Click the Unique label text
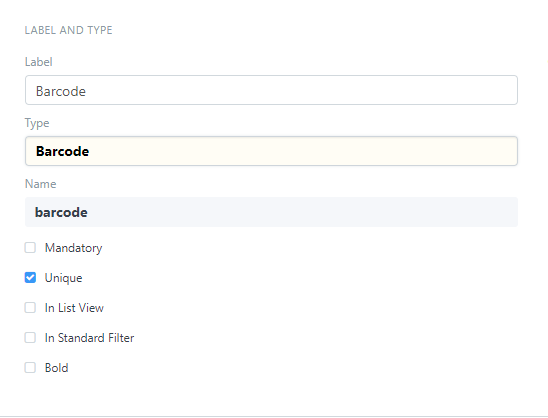 (x=64, y=278)
